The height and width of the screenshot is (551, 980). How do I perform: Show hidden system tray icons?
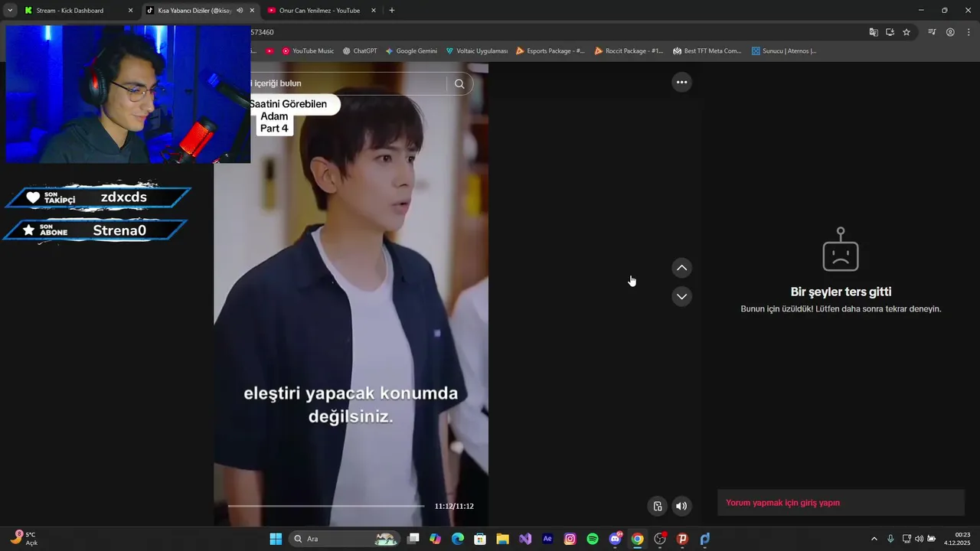tap(874, 539)
